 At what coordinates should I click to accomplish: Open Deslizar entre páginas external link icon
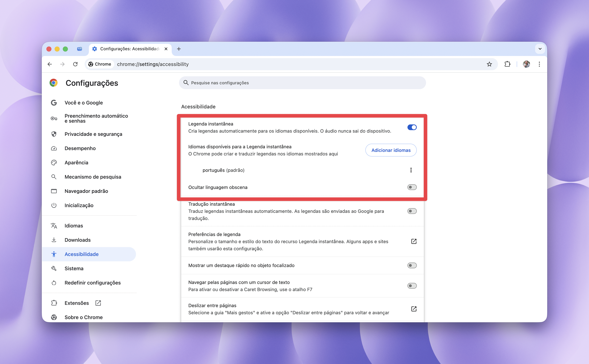[414, 309]
